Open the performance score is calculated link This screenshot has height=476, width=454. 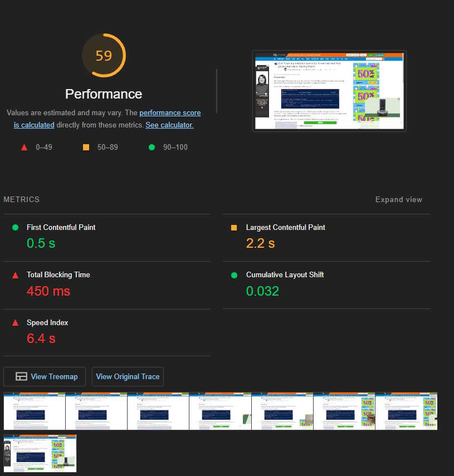170,112
